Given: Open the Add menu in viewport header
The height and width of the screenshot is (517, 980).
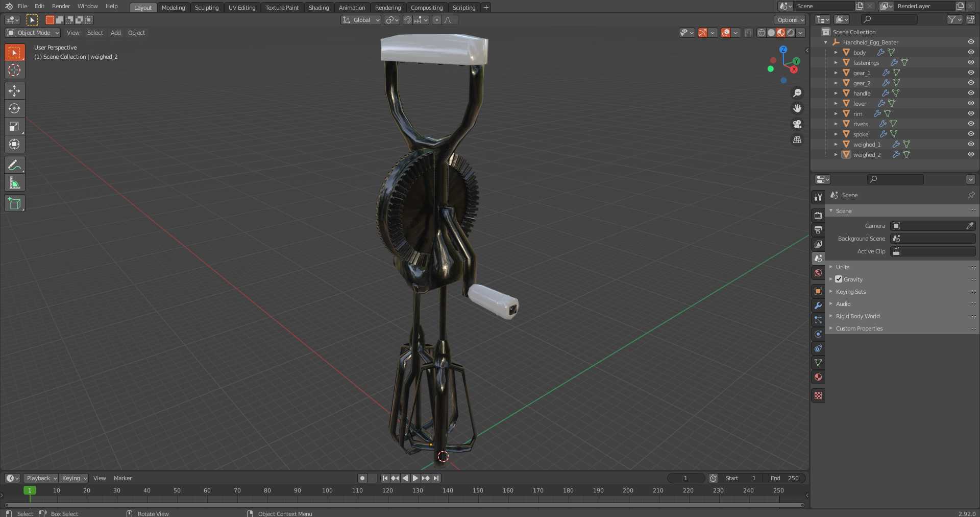Looking at the screenshot, I should [x=116, y=33].
